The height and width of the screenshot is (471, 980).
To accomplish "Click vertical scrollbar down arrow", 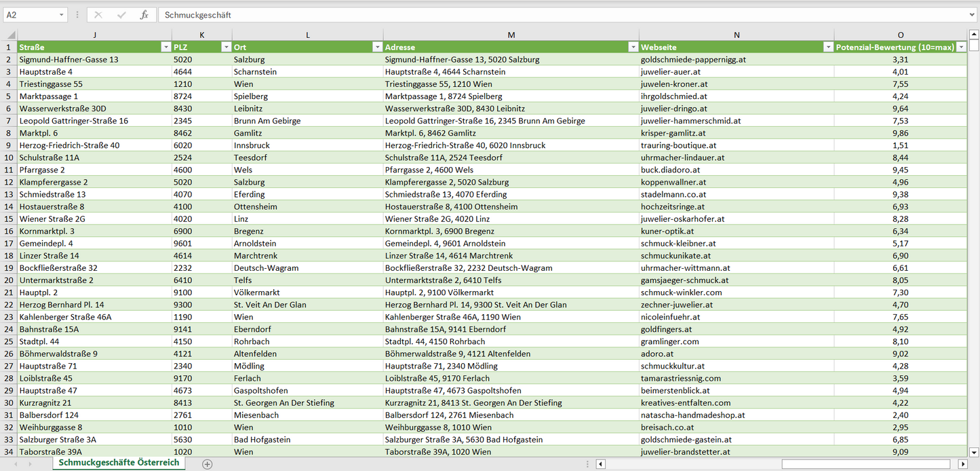I will tap(974, 451).
